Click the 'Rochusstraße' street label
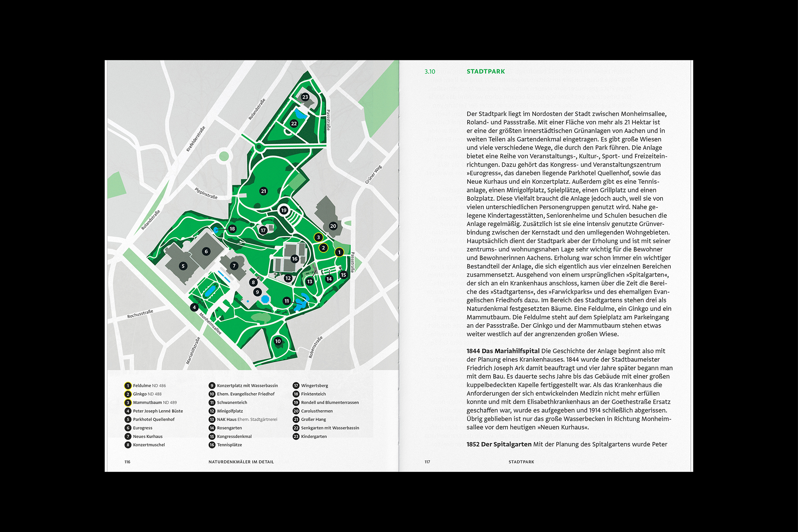This screenshot has height=532, width=798. (140, 314)
